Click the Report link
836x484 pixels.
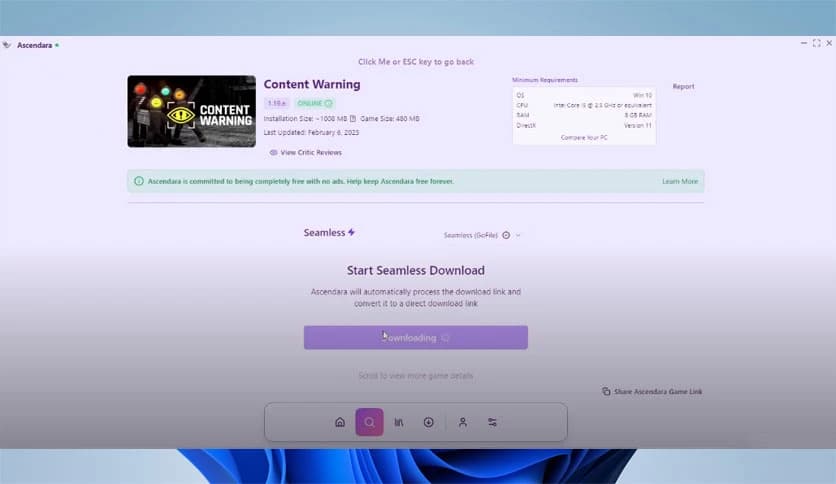click(684, 86)
